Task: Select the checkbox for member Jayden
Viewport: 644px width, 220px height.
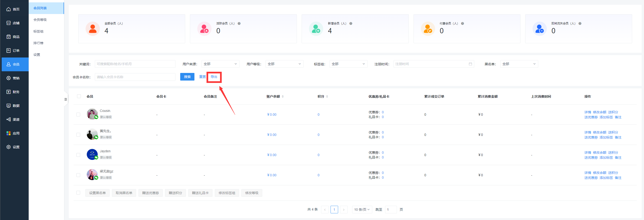Action: 78,155
